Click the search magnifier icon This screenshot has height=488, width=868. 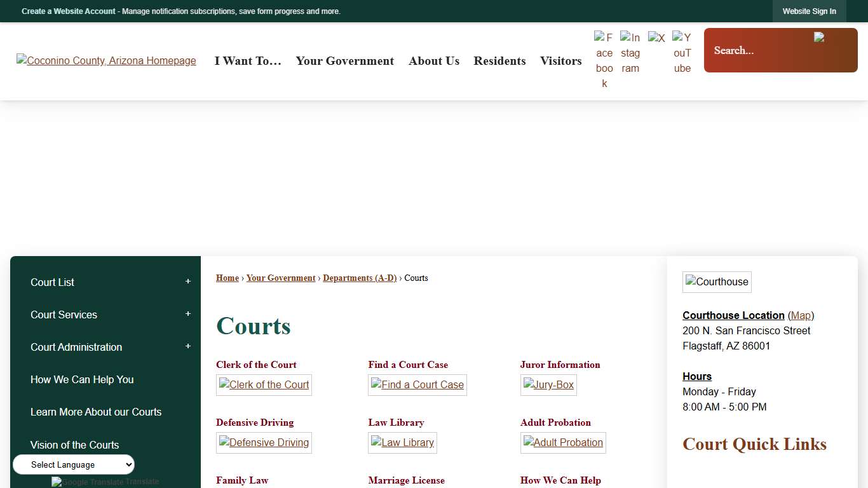point(820,38)
